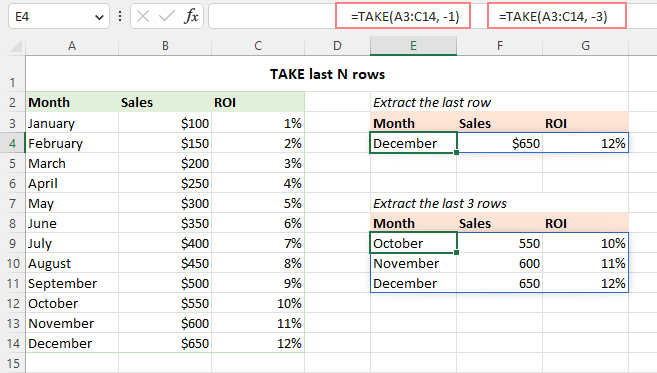Select December cell in row 11

click(x=414, y=283)
